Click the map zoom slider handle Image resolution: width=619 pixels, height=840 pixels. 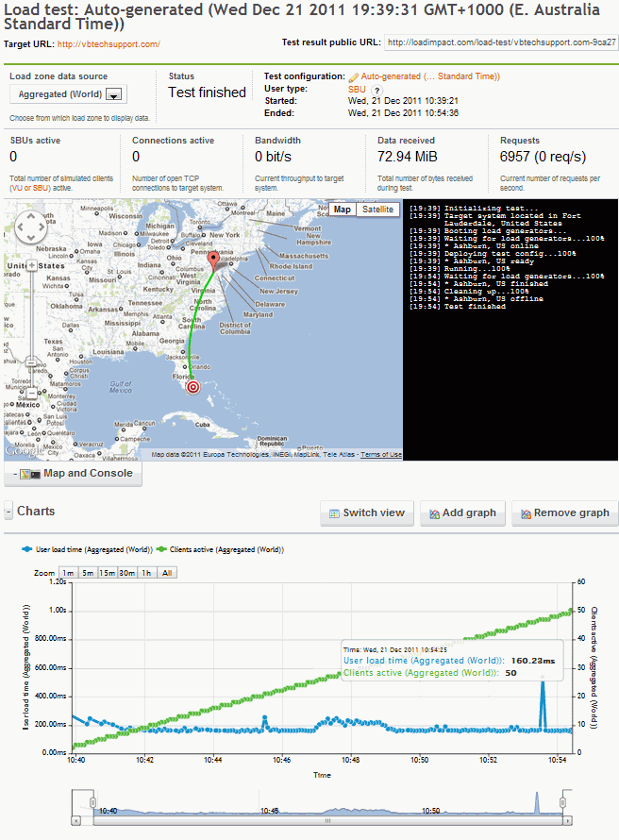coord(31,363)
